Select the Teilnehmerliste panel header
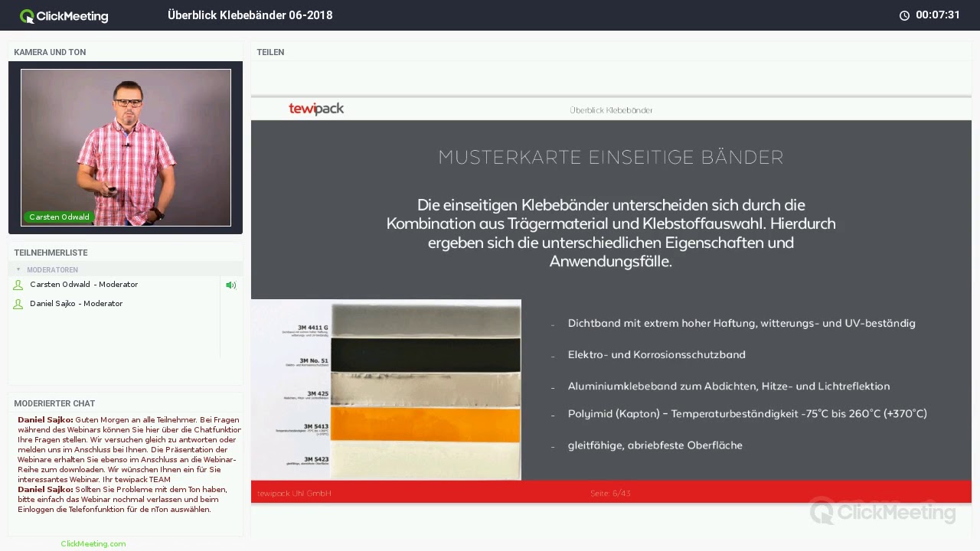The image size is (980, 551). (x=51, y=253)
